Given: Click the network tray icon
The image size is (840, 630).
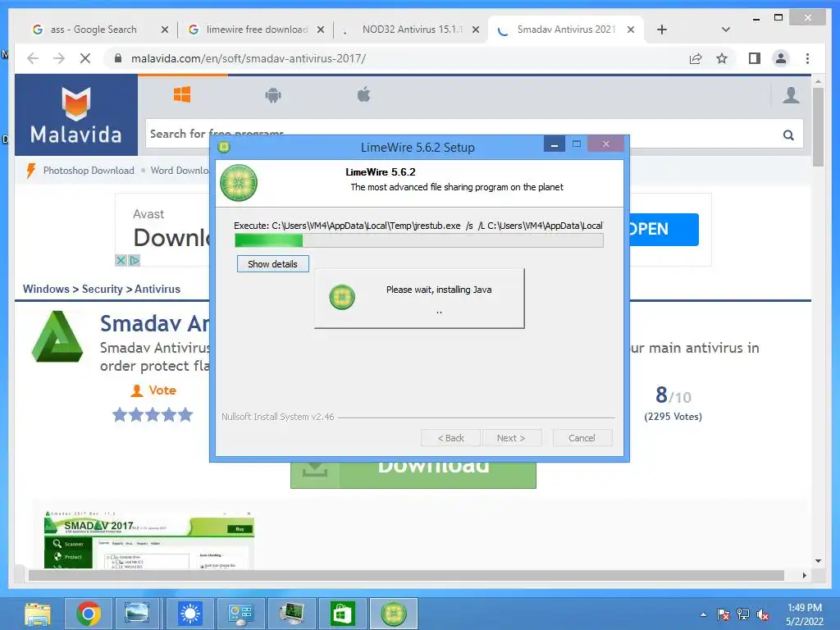Looking at the screenshot, I should tap(743, 614).
